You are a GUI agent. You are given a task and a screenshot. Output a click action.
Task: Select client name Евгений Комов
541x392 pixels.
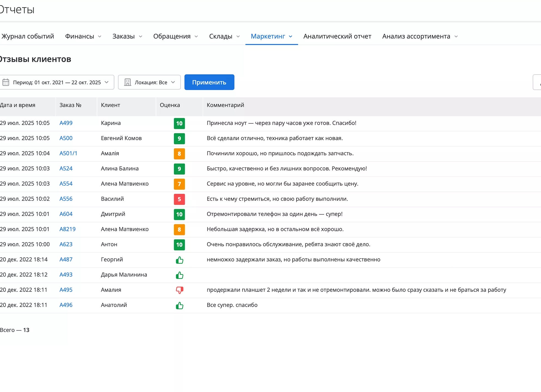tap(121, 138)
